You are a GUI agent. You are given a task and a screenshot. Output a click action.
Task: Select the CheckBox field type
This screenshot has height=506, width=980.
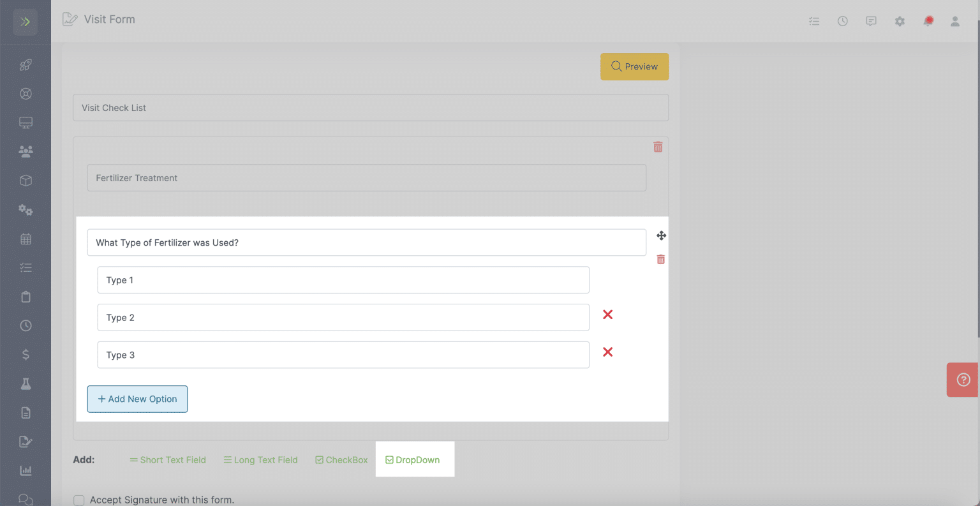(341, 459)
